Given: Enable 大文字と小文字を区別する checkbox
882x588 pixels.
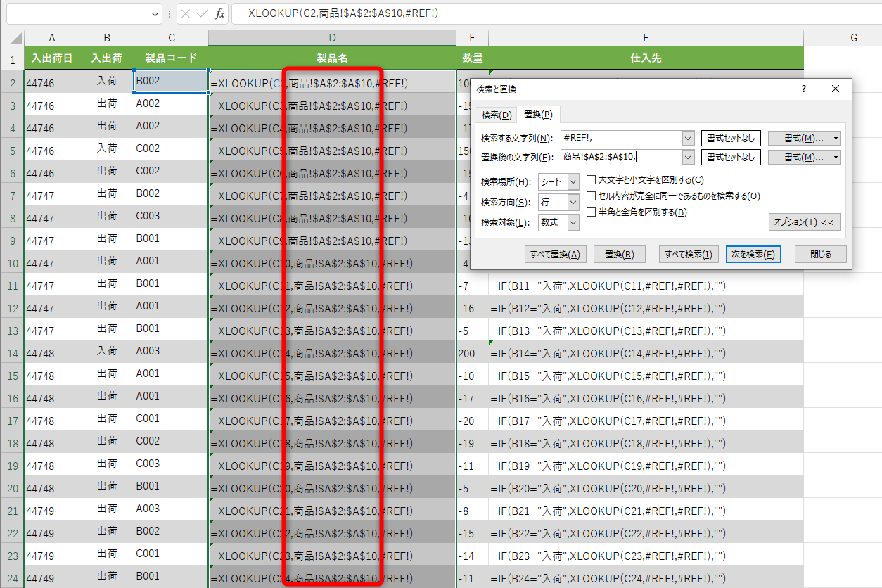Looking at the screenshot, I should tap(592, 180).
